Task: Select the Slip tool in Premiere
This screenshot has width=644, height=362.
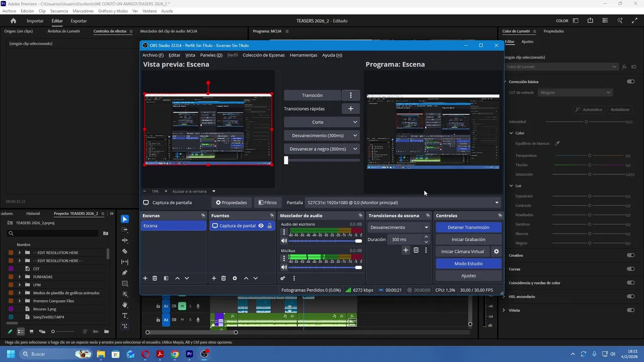Action: [x=125, y=262]
